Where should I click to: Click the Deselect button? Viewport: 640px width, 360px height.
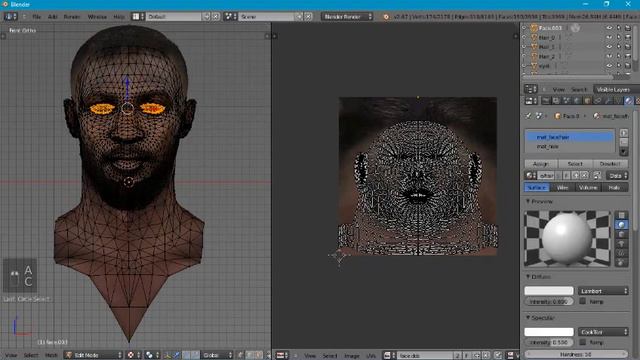click(610, 164)
